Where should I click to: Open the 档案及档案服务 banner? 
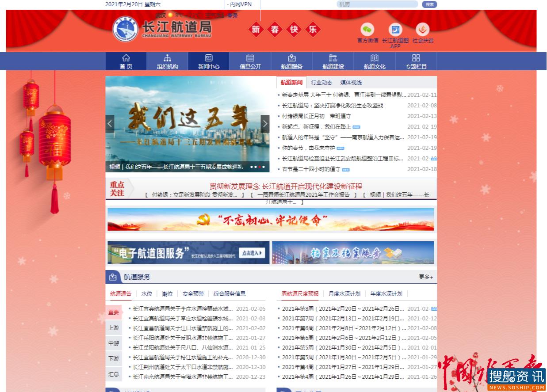pyautogui.click(x=353, y=253)
